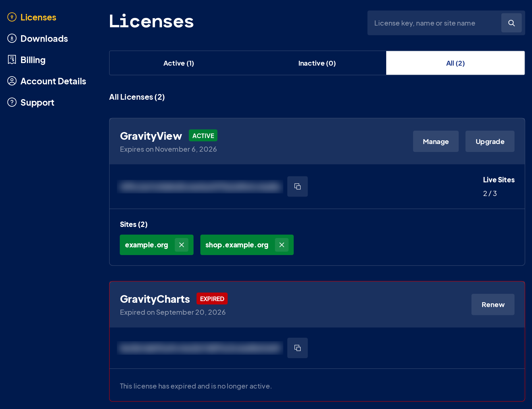Viewport: 532px width, 409px height.
Task: Switch to the Active (1) tab
Action: [179, 63]
